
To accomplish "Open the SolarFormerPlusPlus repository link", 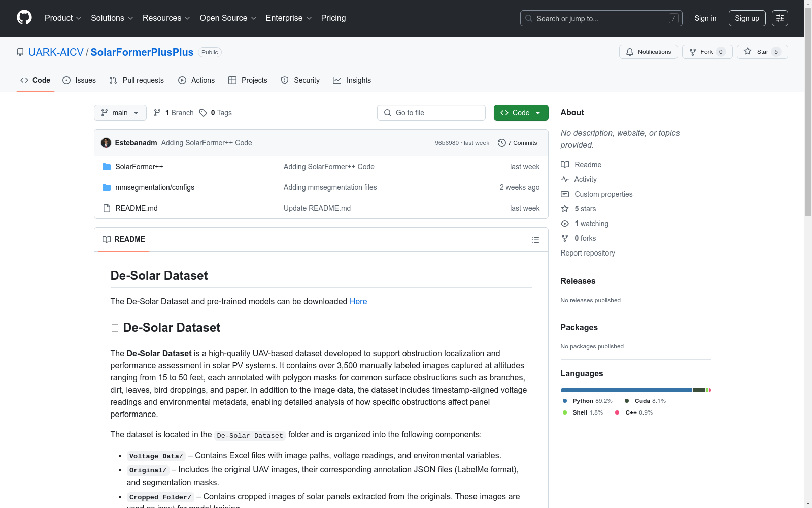I will coord(142,52).
